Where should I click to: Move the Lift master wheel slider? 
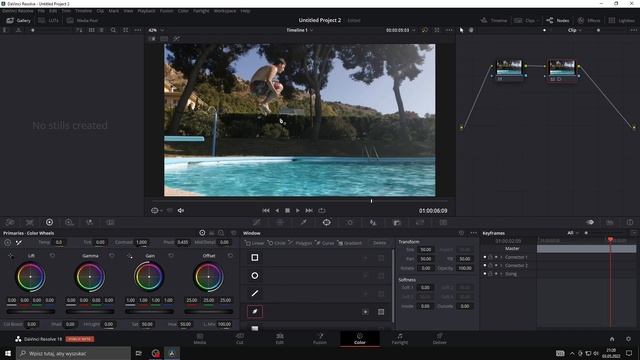pos(31,311)
